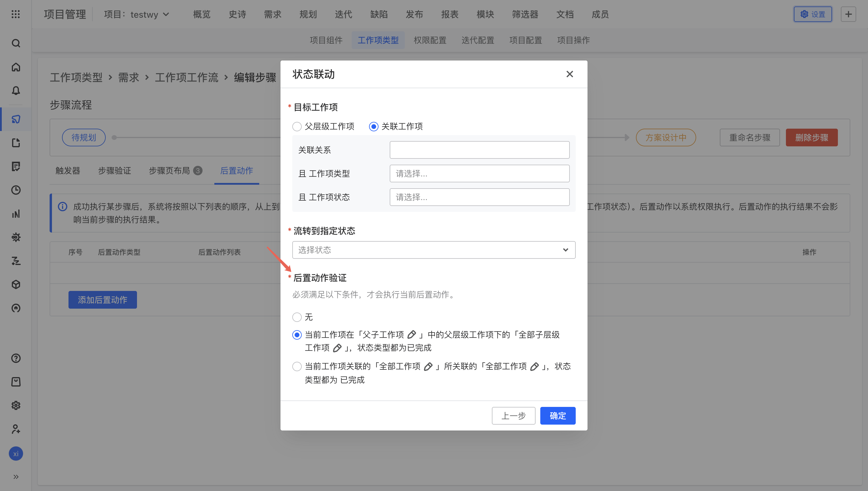868x491 pixels.
Task: Select the 当前工作项关联的 condition radio option
Action: [x=297, y=366]
